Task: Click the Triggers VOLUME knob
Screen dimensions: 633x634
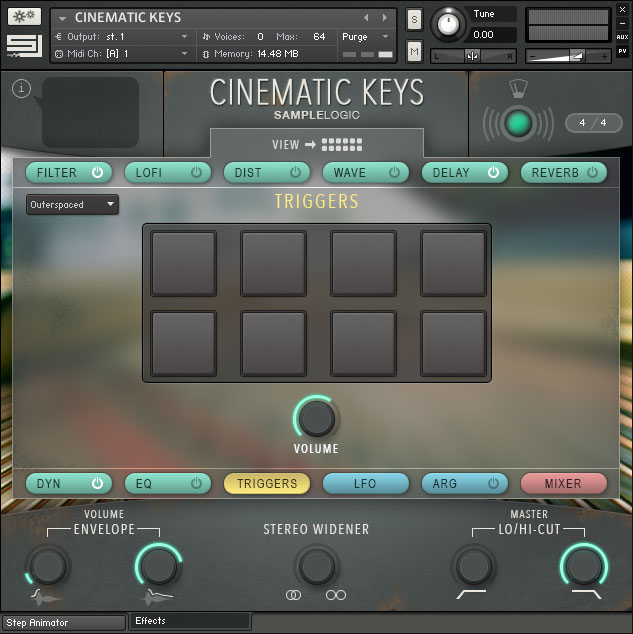Action: [316, 417]
